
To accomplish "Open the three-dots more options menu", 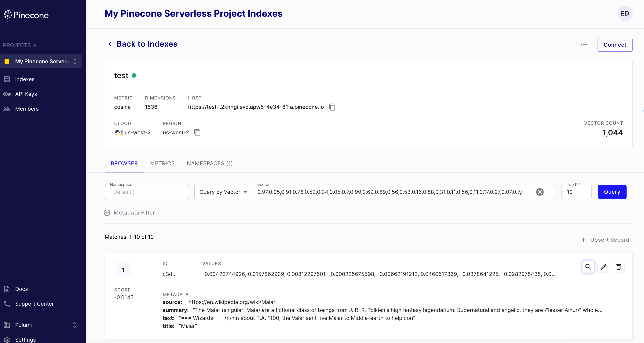I will coord(584,45).
